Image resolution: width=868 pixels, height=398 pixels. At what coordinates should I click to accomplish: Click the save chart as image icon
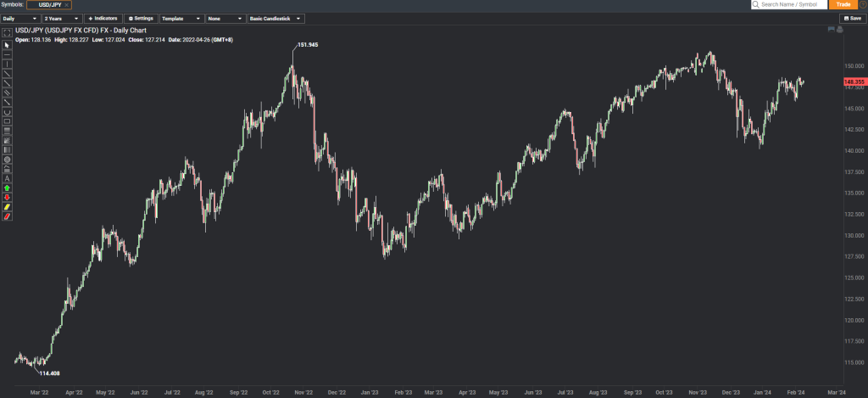pos(831,30)
